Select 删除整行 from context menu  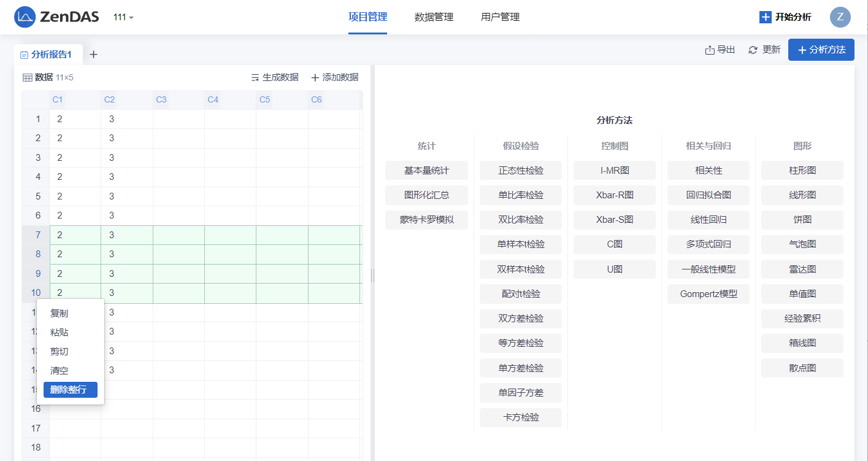(x=70, y=390)
